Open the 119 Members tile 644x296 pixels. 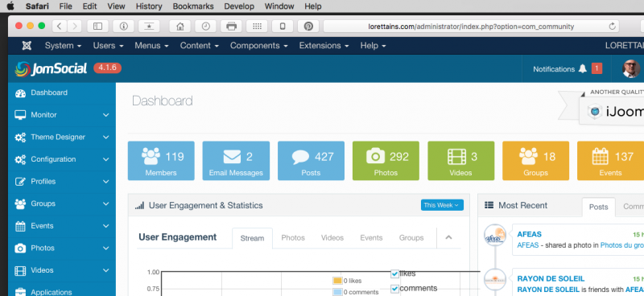click(x=161, y=161)
